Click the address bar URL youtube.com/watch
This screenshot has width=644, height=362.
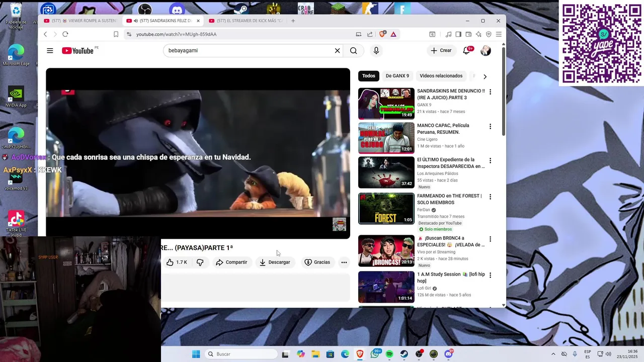(176, 34)
